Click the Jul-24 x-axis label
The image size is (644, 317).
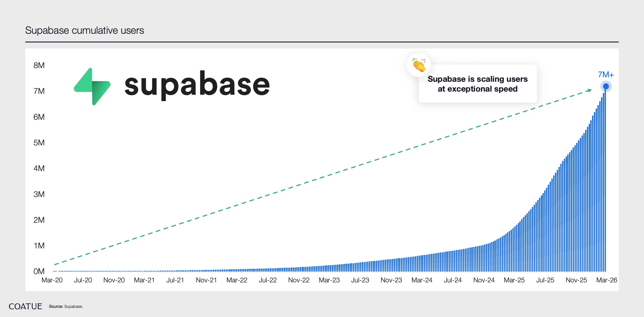[453, 280]
